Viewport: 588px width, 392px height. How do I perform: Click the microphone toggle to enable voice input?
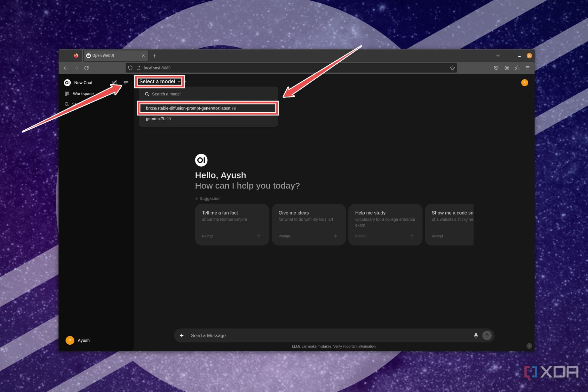coord(476,335)
